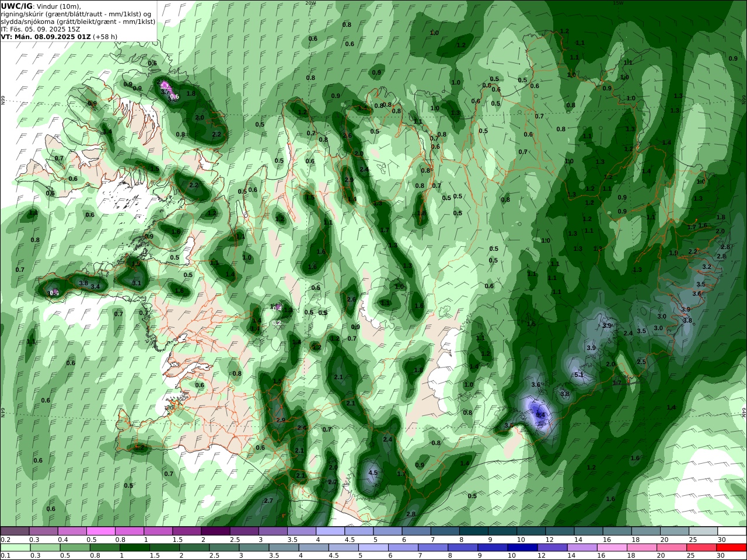Click the '15W' longitude label at the top
The width and height of the screenshot is (747, 560).
click(x=617, y=3)
